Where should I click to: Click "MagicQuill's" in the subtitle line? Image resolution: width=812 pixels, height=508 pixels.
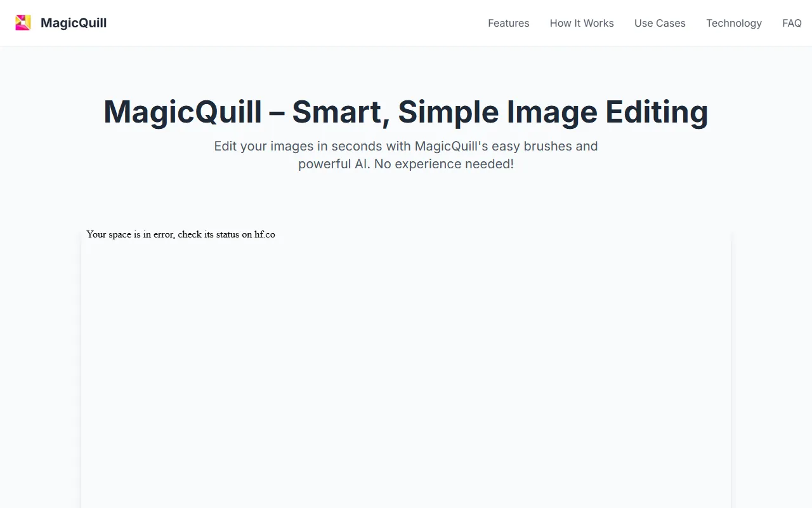tap(451, 146)
